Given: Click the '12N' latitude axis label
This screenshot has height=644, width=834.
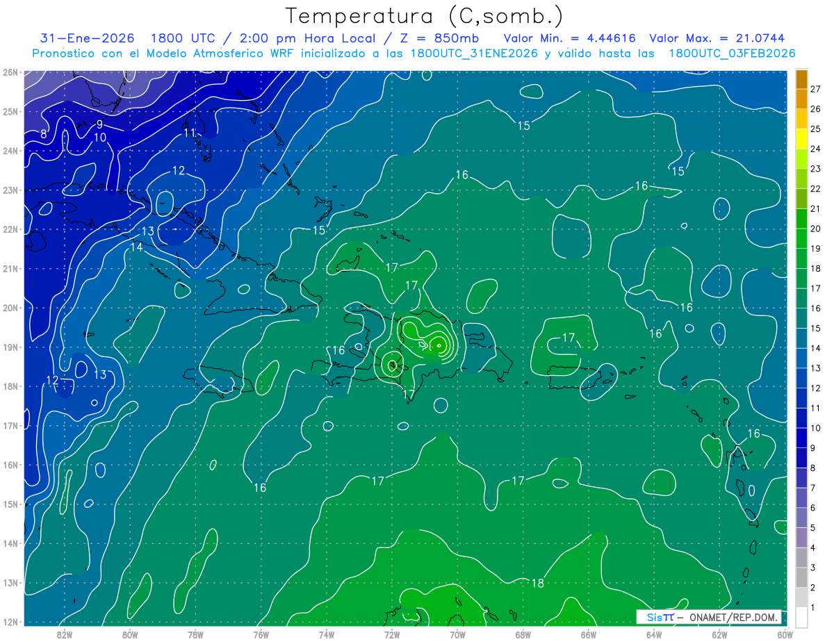Looking at the screenshot, I should [x=10, y=622].
